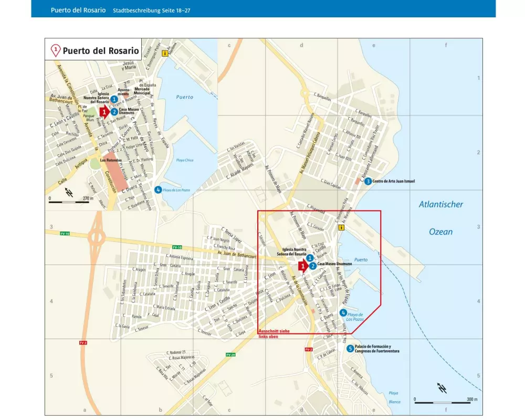Click the large roundabout on FV-10
The width and height of the screenshot is (525, 420).
pos(97,238)
